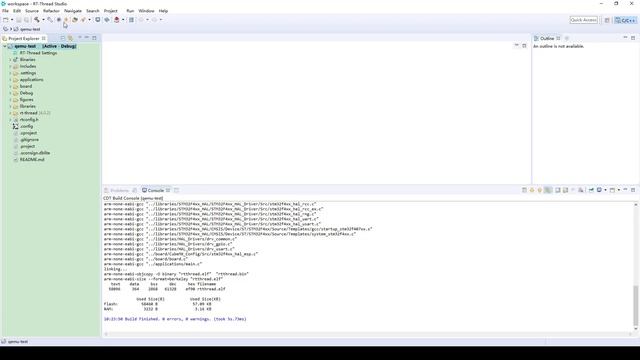Click the console scroll-left arrow
The width and height of the screenshot is (640, 360).
(x=106, y=334)
